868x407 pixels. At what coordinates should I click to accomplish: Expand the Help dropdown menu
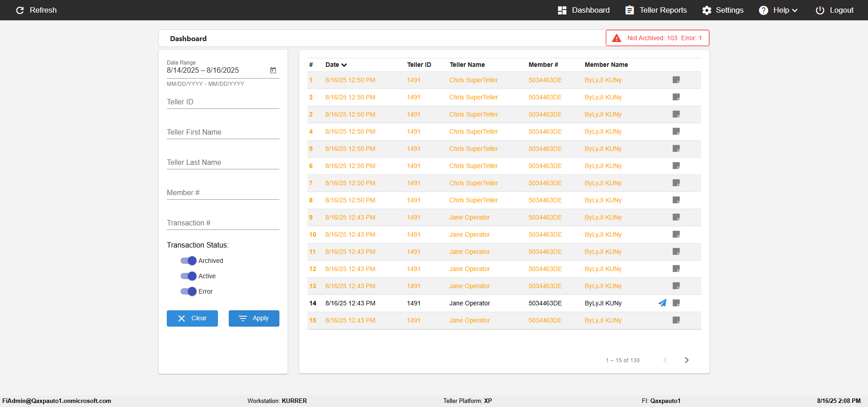(x=778, y=10)
